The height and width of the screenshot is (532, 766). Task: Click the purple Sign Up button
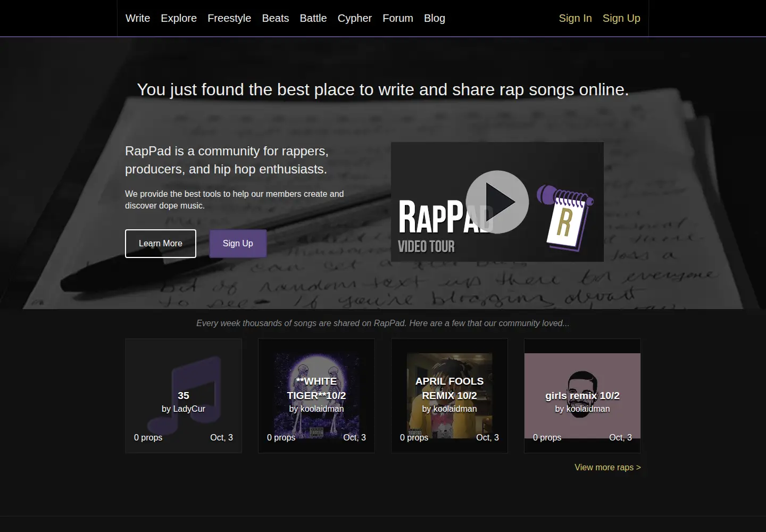(238, 244)
